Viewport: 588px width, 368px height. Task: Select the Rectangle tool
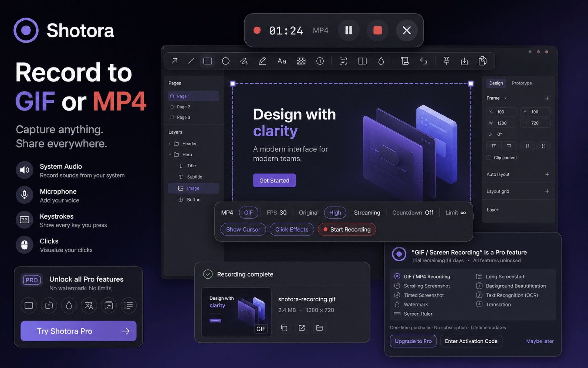point(208,61)
